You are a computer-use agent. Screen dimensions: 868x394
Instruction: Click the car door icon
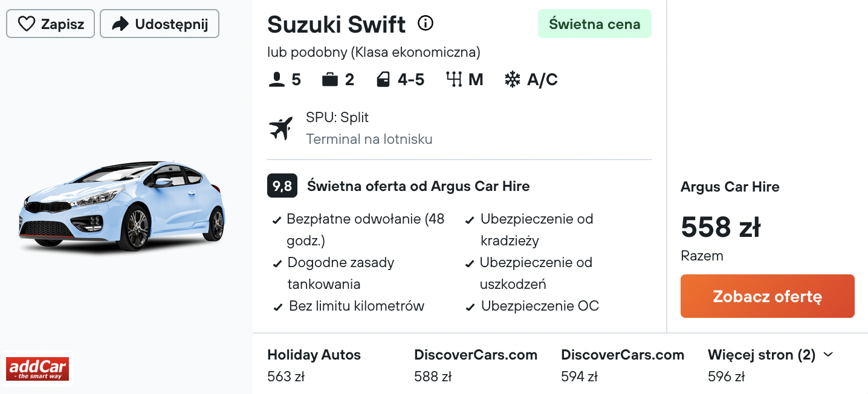tap(383, 80)
